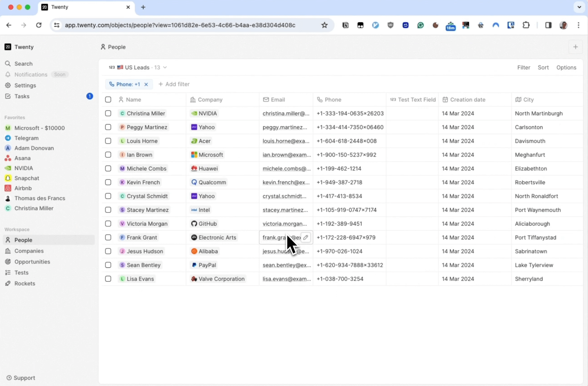Click the Filter button
588x386 pixels.
pos(523,67)
